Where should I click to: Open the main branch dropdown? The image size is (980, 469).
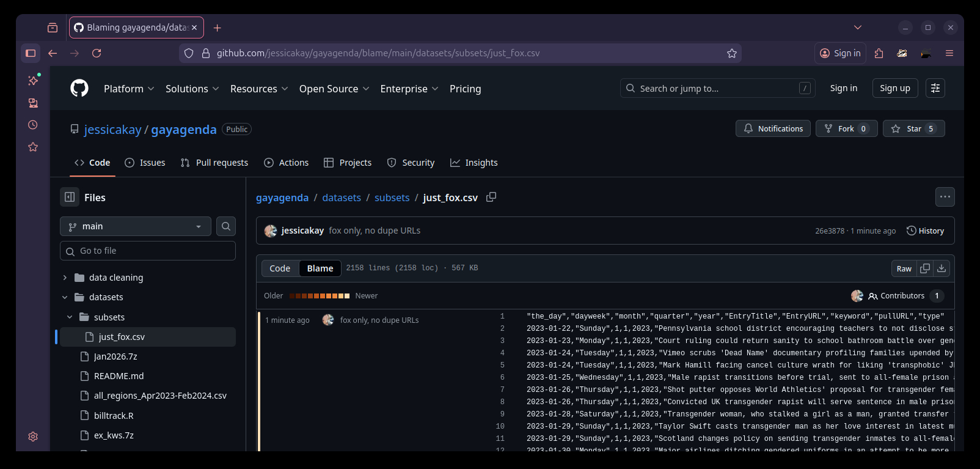136,226
